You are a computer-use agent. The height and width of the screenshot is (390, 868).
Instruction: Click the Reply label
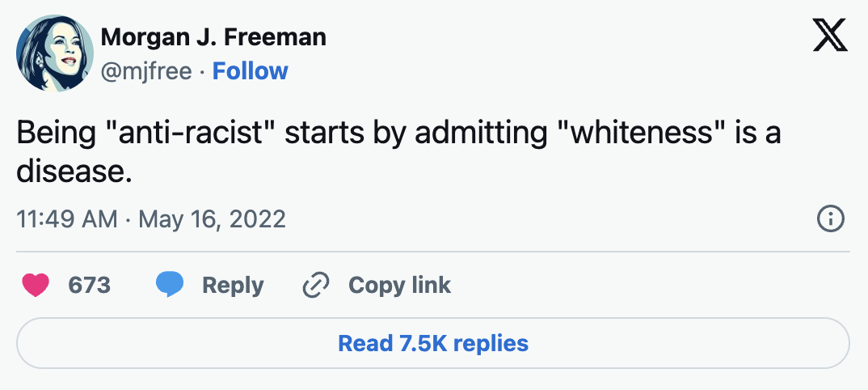(233, 285)
